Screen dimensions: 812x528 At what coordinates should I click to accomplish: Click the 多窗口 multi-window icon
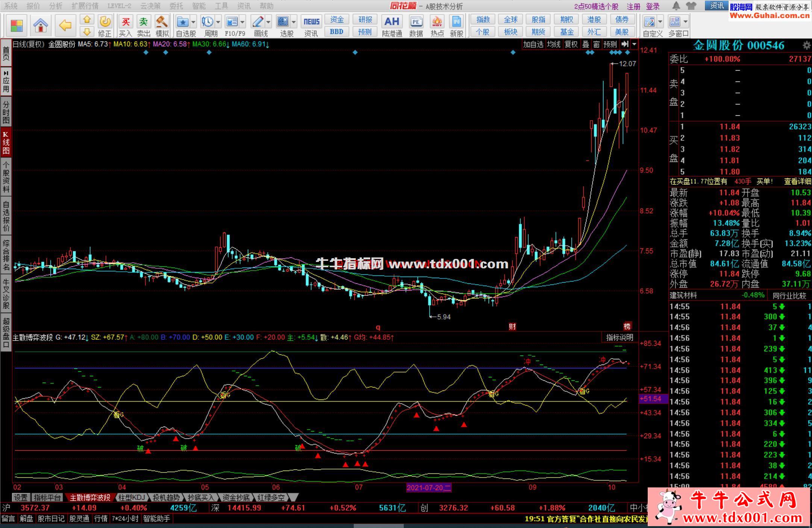coord(674,22)
